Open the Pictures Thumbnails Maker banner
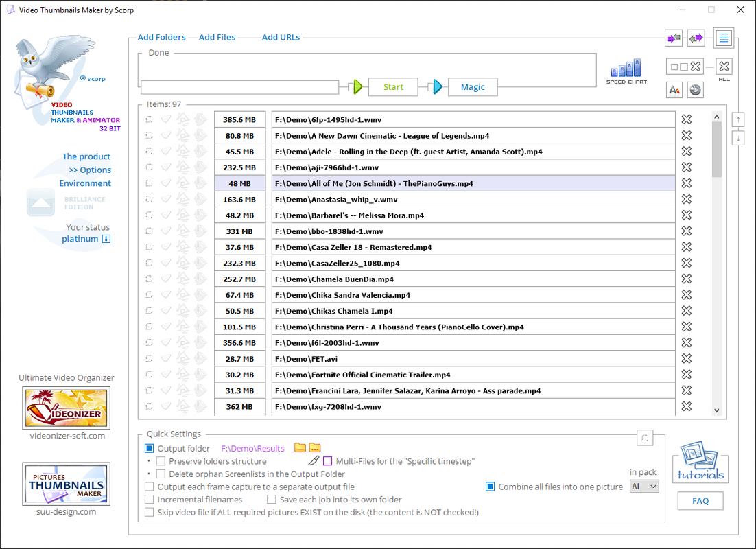This screenshot has height=549, width=756. (x=66, y=484)
